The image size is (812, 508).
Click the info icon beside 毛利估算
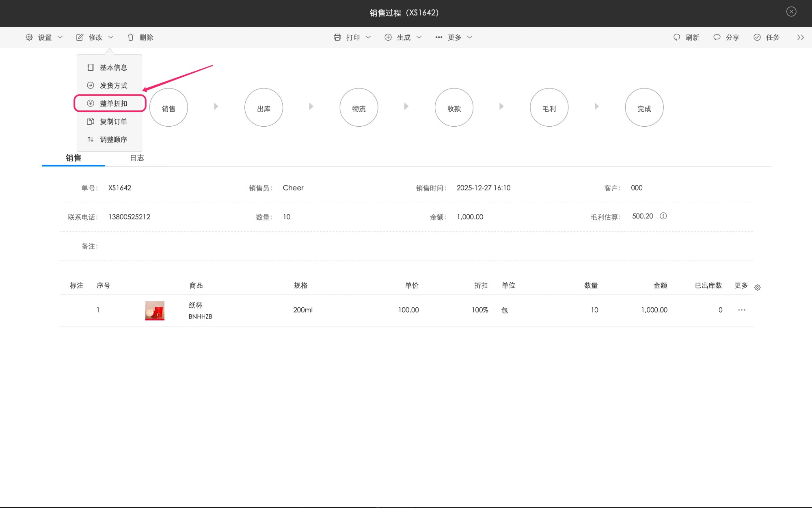[x=663, y=216]
